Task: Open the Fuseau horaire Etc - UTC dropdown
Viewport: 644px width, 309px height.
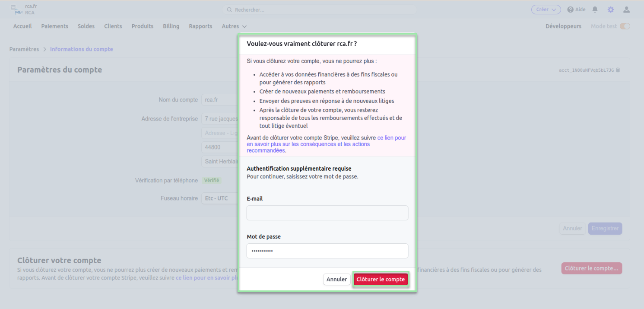Action: coord(219,198)
